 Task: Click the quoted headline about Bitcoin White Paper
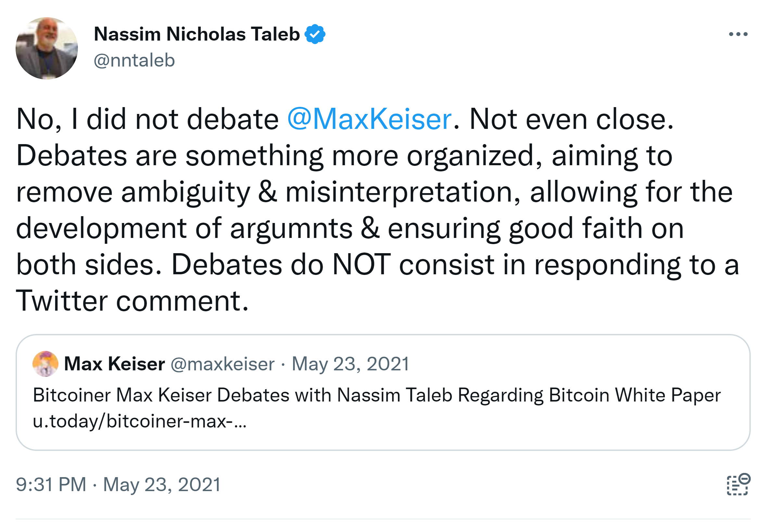pos(377,395)
